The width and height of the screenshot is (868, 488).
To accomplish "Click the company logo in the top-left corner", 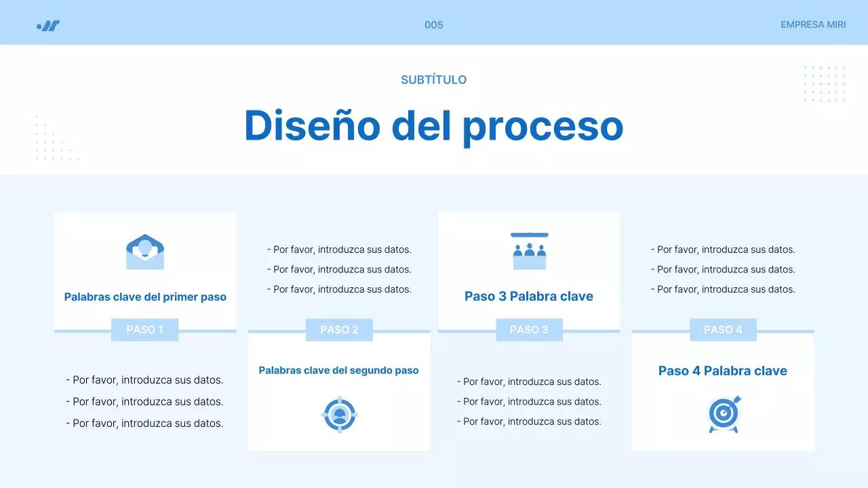I will coord(46,24).
